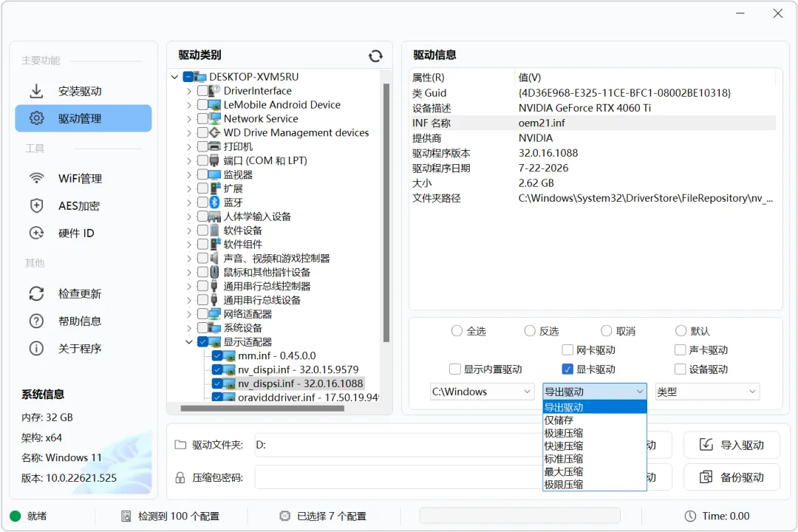
Task: Select the nv_dispi.inf - 32.0.15.9579 row
Action: 299,369
